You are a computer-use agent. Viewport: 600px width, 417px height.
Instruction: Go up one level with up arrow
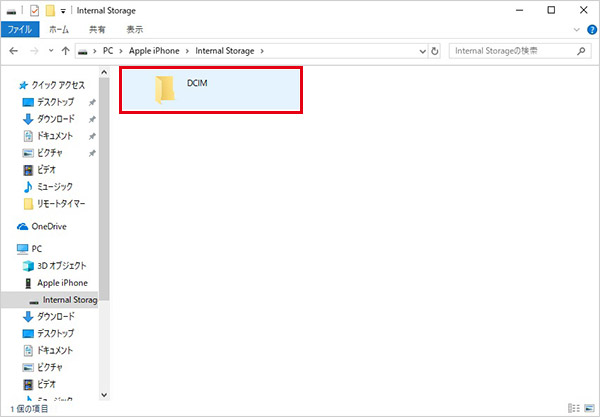click(x=65, y=51)
